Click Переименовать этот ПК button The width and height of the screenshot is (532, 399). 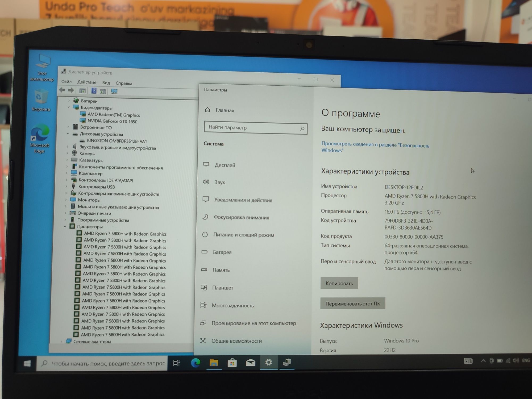(x=353, y=304)
